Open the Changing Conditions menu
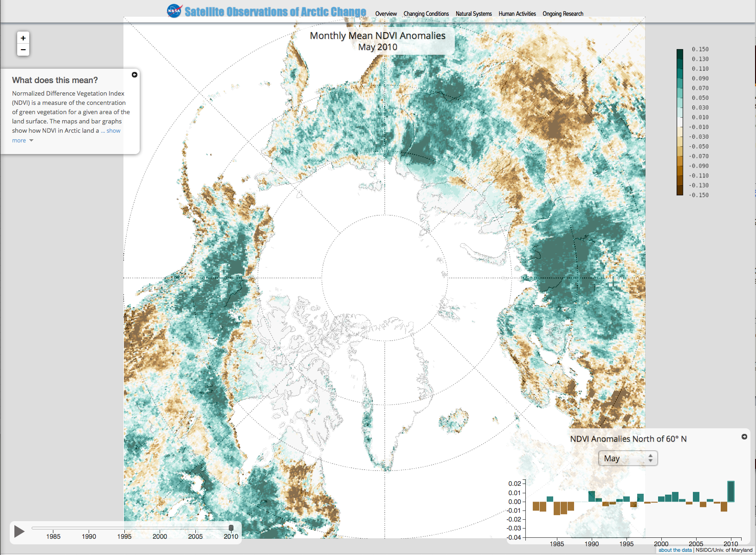This screenshot has width=756, height=555. 426,14
